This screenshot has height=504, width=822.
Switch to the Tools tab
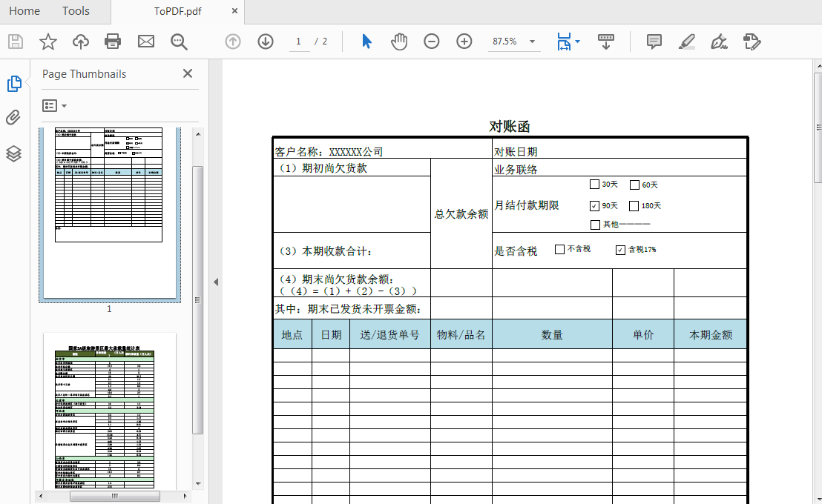tap(76, 11)
